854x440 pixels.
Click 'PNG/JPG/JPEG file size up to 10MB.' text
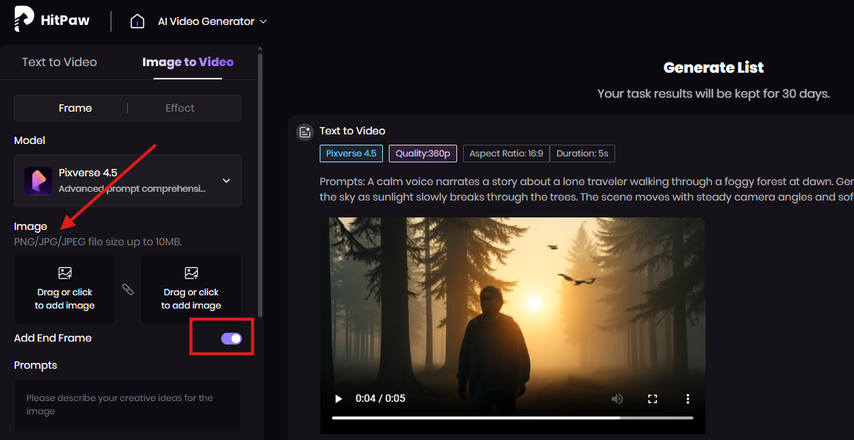(98, 242)
